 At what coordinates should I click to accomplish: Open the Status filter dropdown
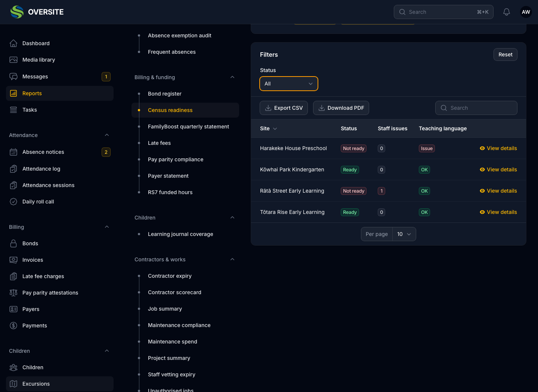289,84
